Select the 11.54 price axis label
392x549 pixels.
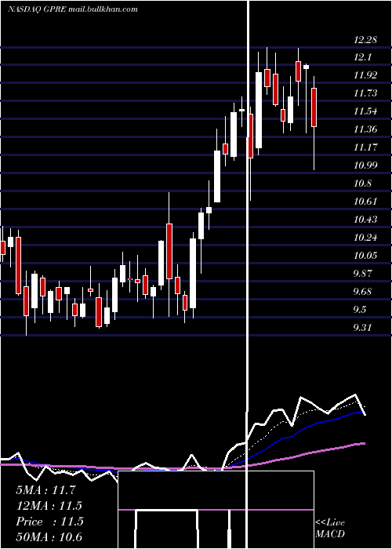365,111
